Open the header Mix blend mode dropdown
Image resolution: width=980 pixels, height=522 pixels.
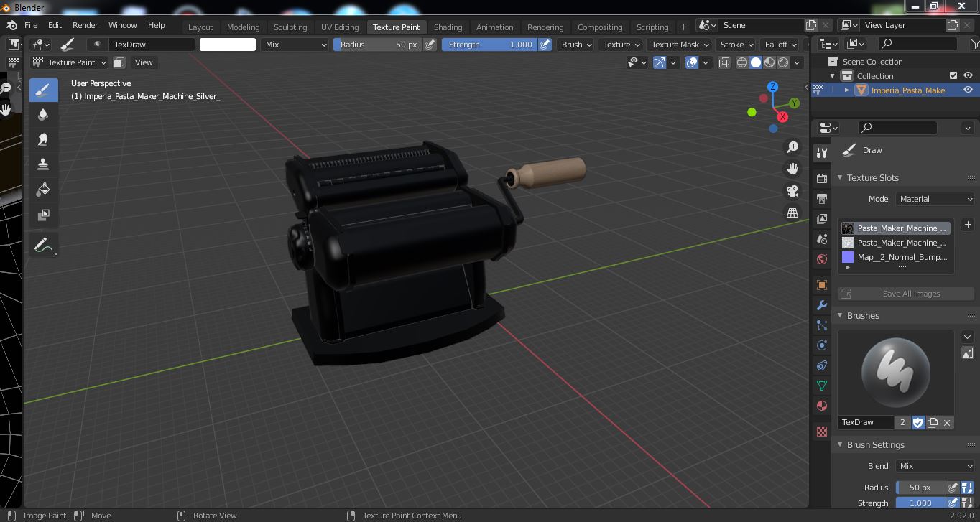click(x=295, y=45)
